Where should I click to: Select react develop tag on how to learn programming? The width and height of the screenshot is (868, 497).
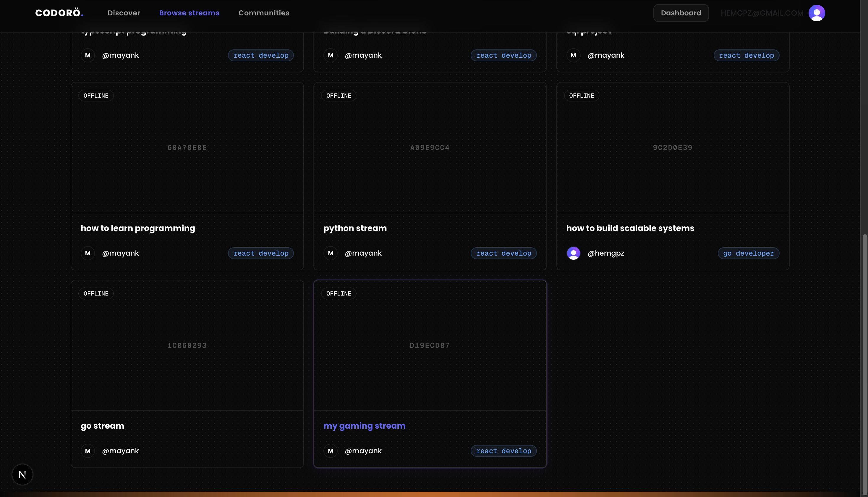coord(260,253)
